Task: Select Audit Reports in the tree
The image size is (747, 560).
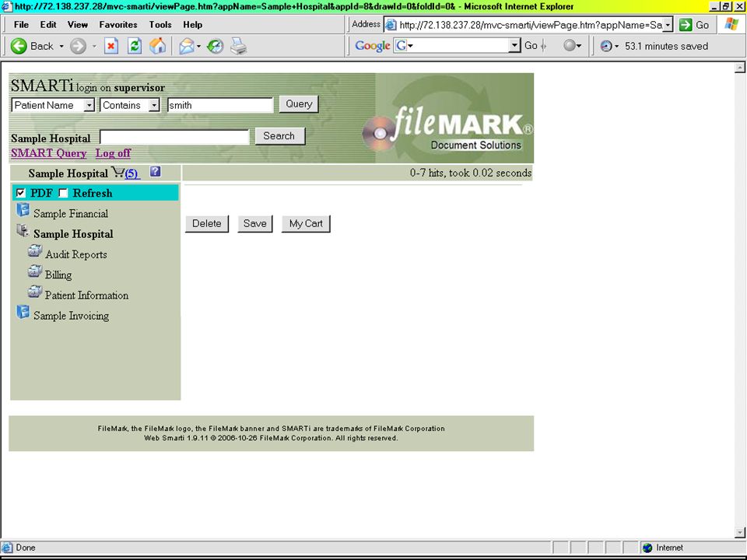Action: click(75, 255)
